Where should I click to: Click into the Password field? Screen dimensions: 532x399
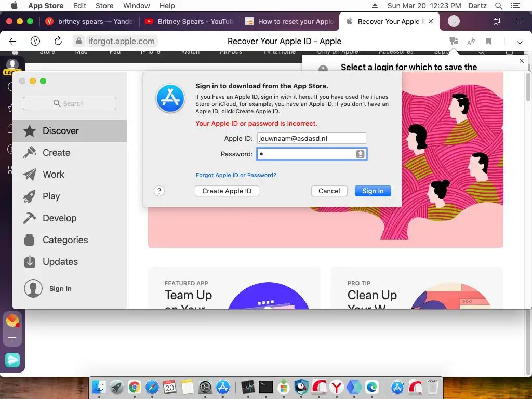click(x=312, y=154)
